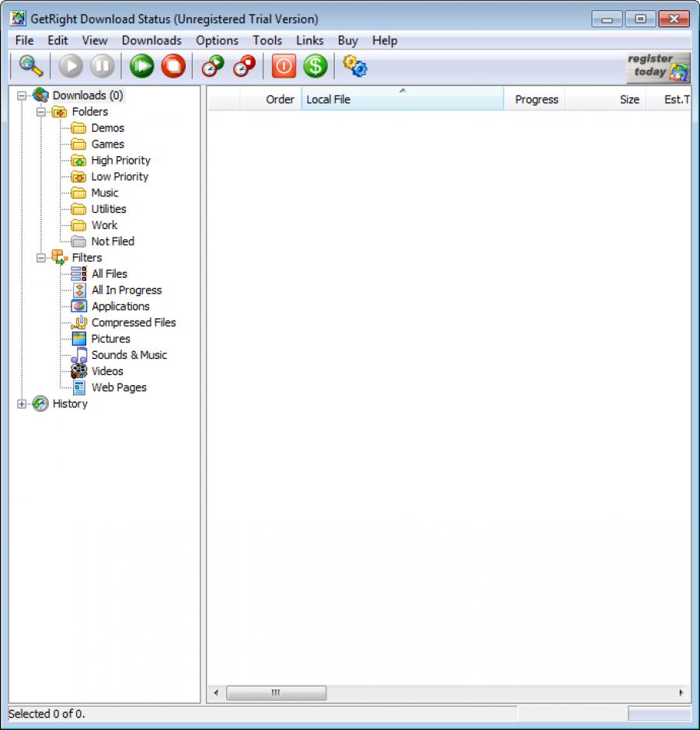Collapse the Filters tree node
The height and width of the screenshot is (730, 700).
tap(41, 258)
